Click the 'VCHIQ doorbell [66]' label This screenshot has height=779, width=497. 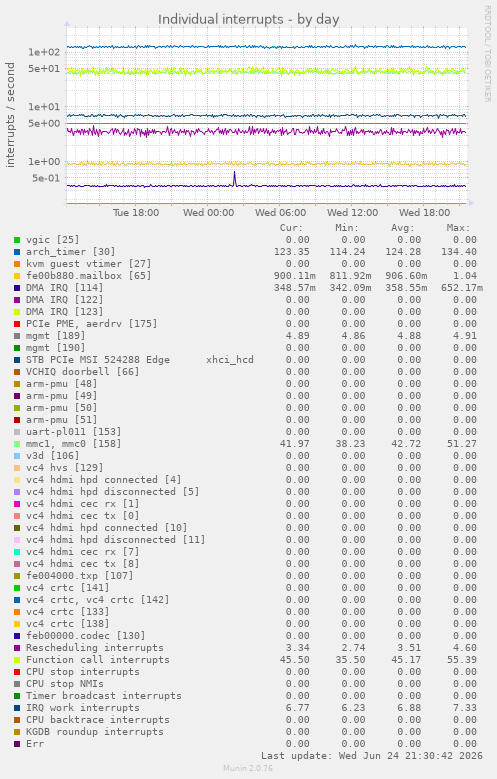[83, 372]
